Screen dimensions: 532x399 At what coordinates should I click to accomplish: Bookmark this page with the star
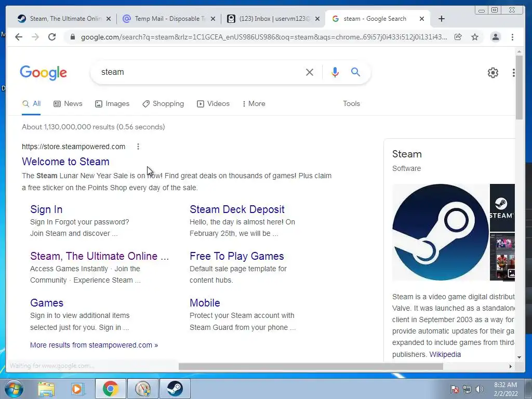click(x=475, y=37)
